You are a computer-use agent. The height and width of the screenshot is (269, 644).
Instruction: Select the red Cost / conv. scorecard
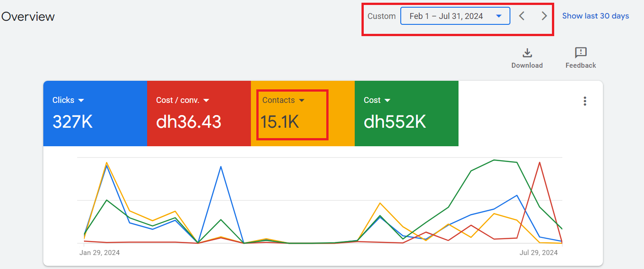199,113
